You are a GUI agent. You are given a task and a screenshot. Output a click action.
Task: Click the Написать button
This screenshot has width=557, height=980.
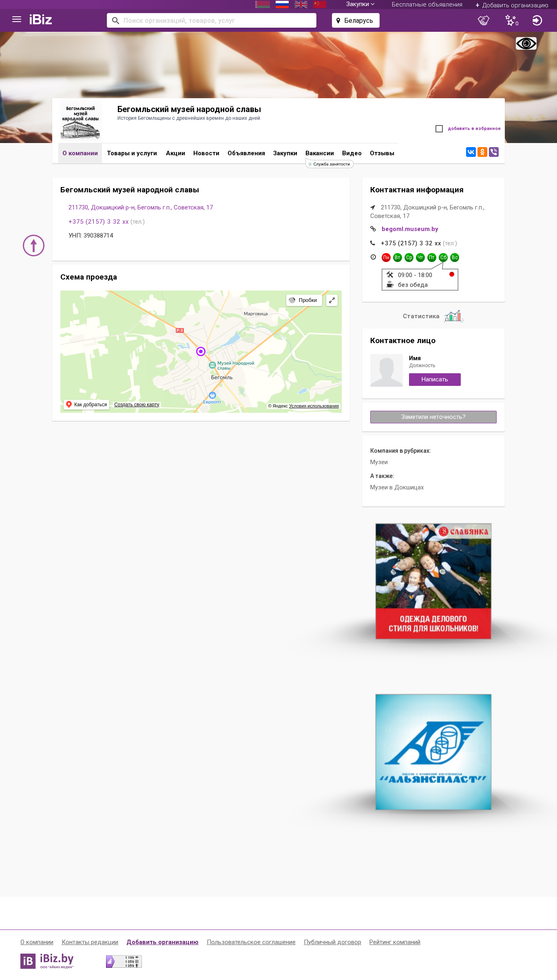pos(435,379)
